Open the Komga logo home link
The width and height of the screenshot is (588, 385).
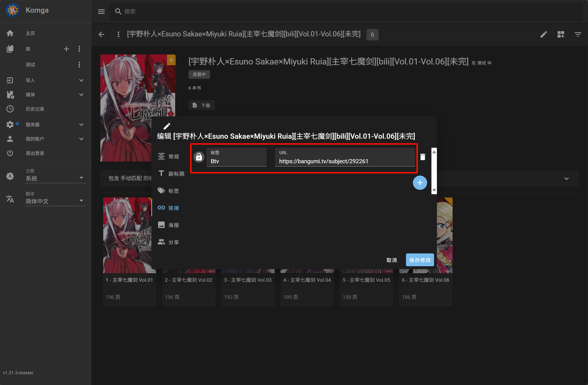click(13, 10)
